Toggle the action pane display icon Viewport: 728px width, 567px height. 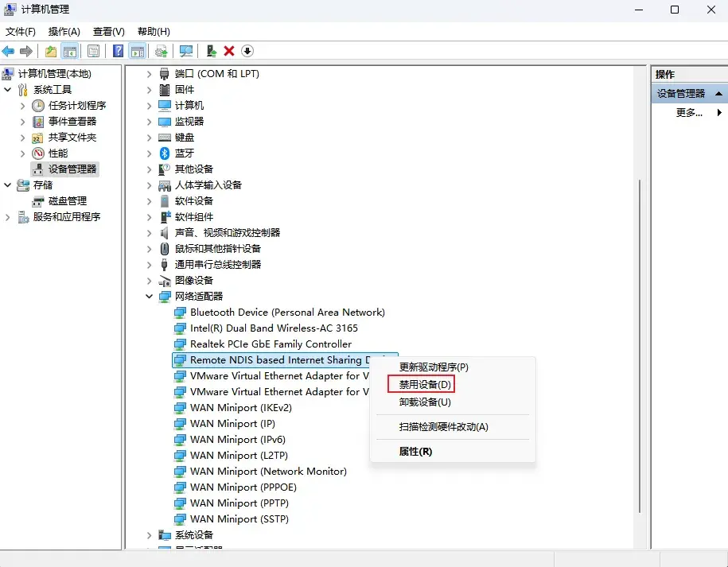[x=138, y=51]
